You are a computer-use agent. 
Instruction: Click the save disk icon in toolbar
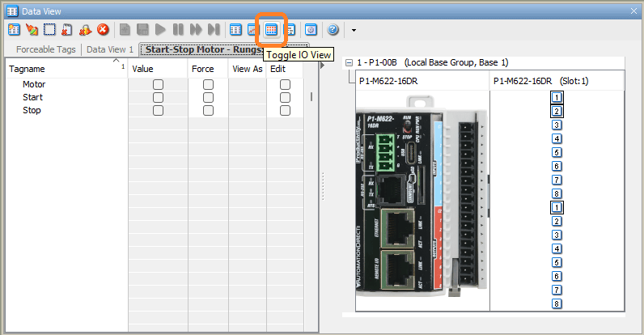click(x=142, y=30)
